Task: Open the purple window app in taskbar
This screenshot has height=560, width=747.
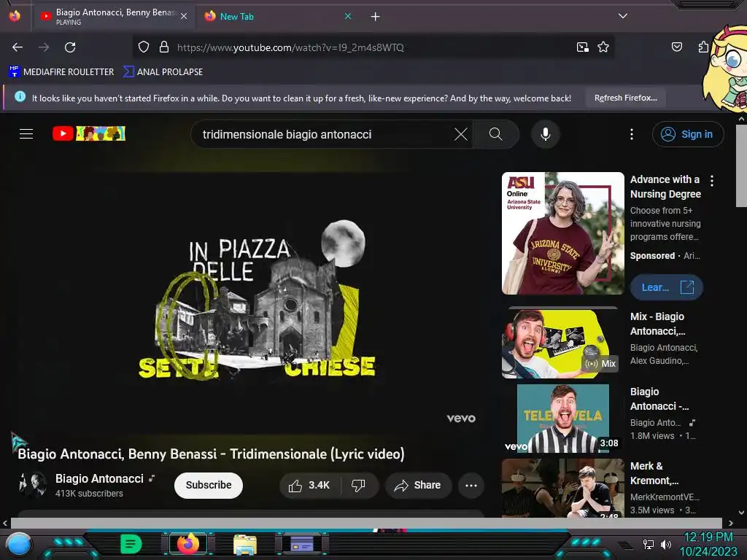Action: 302,544
